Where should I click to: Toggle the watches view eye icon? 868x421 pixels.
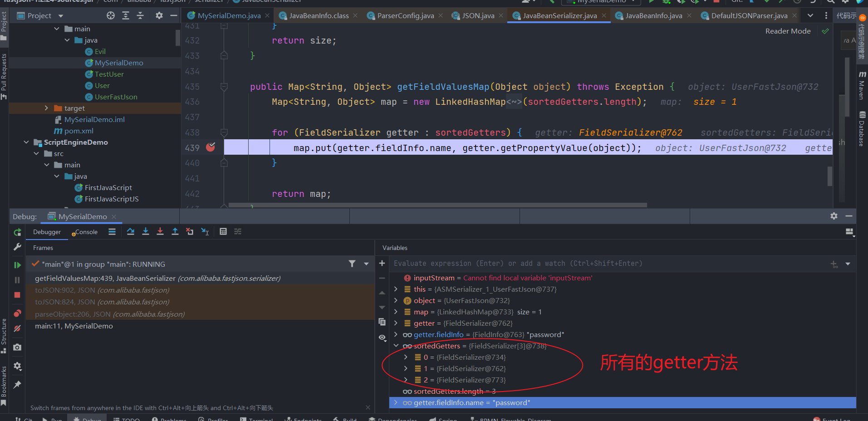[382, 338]
